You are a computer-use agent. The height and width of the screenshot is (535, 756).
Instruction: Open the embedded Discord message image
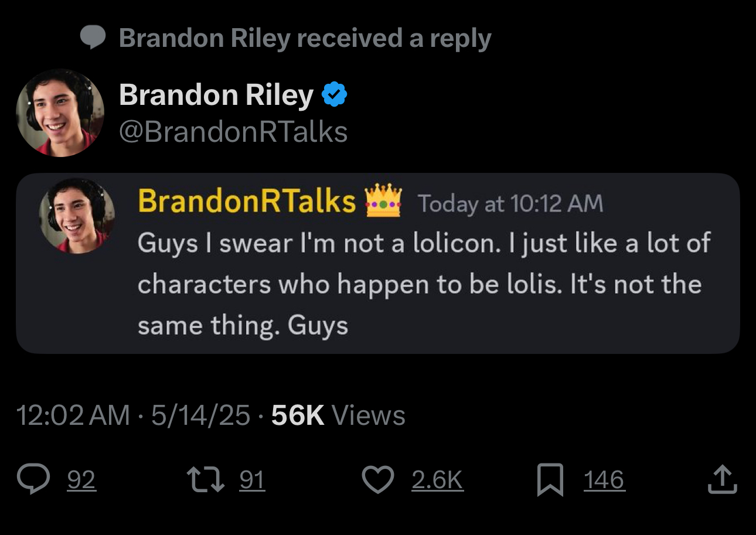coord(378,263)
